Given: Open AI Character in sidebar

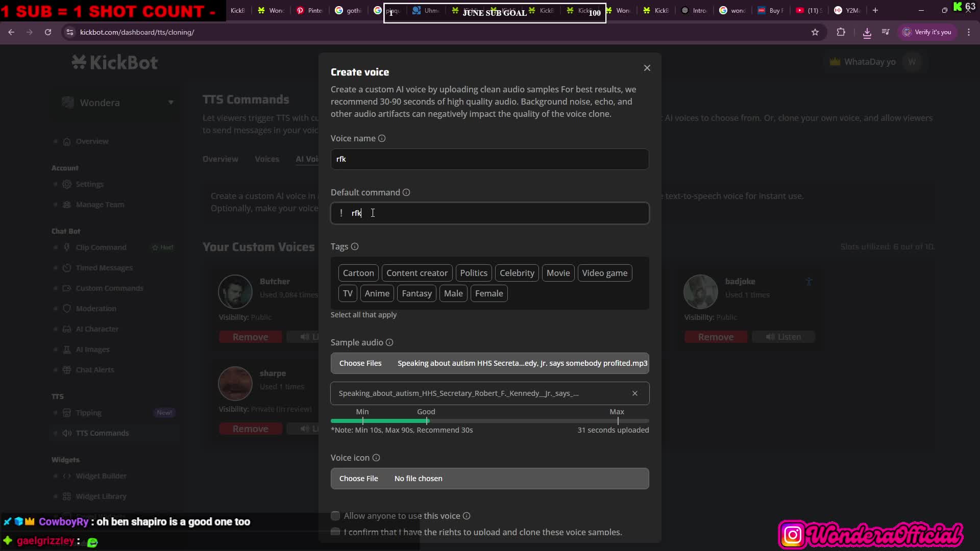Looking at the screenshot, I should click(97, 329).
